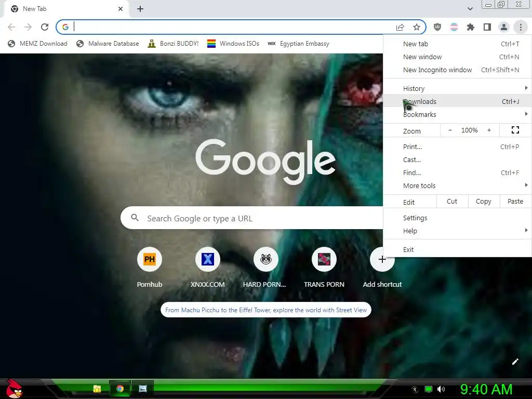Open the Malware Database bookmark
The width and height of the screenshot is (532, 399).
[108, 44]
